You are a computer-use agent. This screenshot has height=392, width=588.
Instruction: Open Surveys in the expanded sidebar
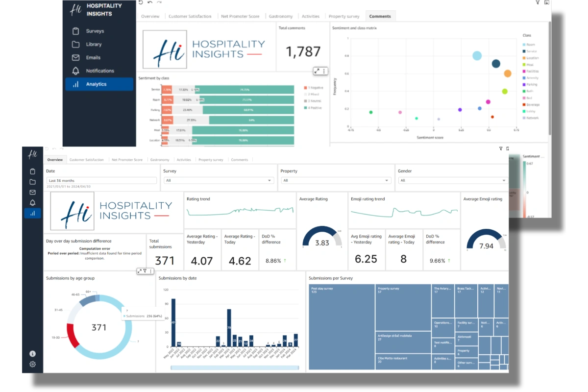pos(95,31)
